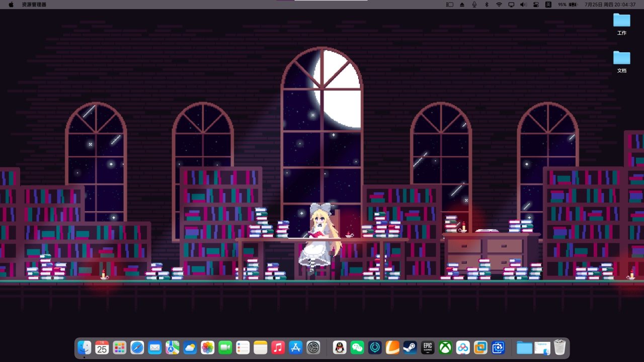
Task: Launch Steam from the dock
Action: click(x=410, y=347)
